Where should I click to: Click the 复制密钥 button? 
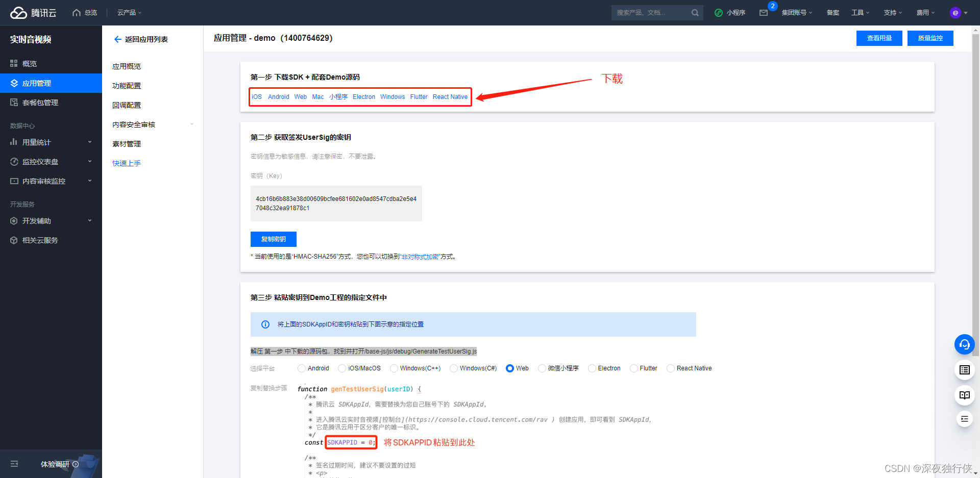point(273,239)
